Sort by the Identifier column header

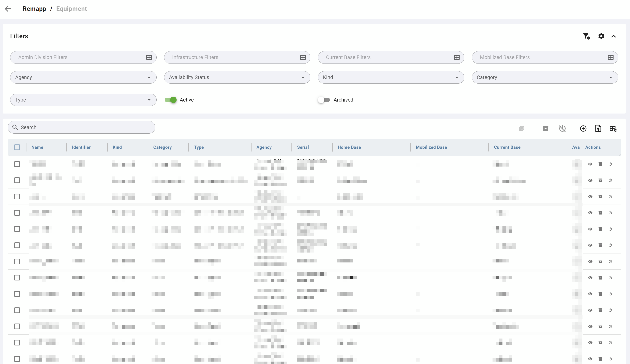pyautogui.click(x=81, y=147)
